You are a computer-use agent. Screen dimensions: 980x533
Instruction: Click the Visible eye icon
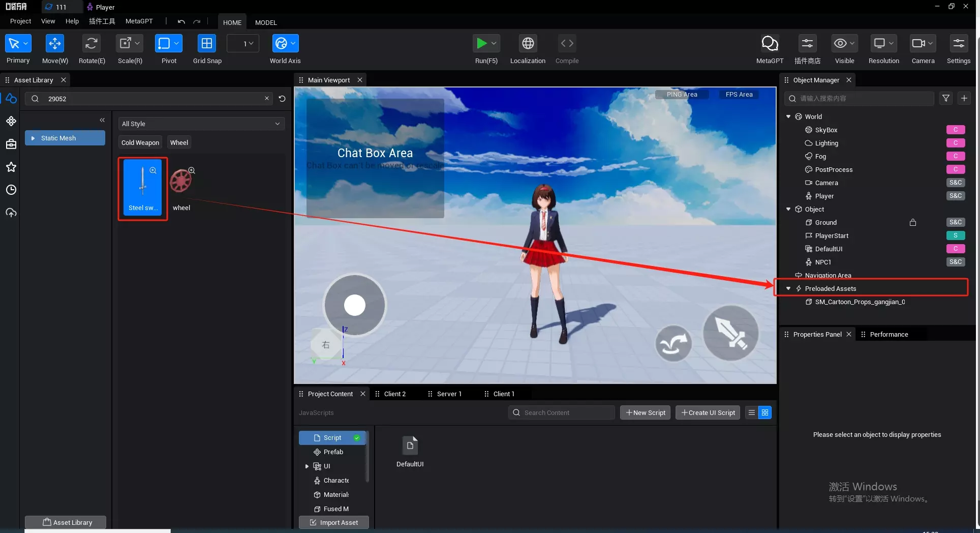(840, 43)
